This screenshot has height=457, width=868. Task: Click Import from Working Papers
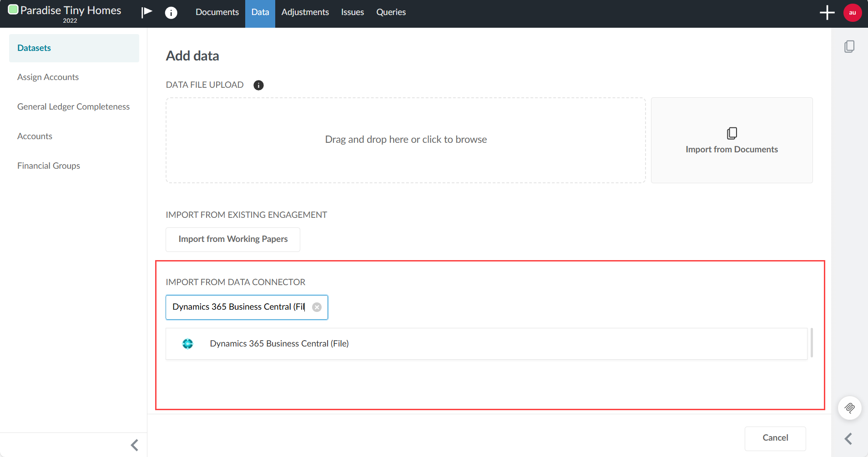point(232,239)
